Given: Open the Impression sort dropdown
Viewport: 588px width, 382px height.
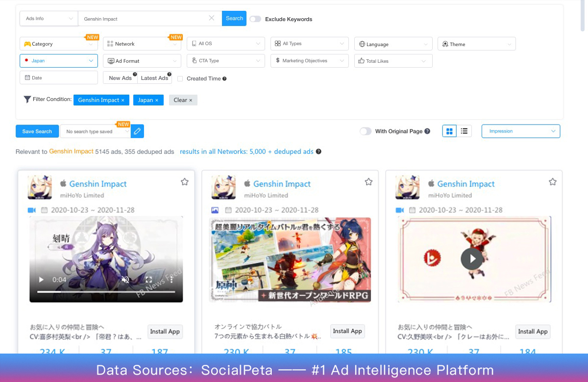Looking at the screenshot, I should [520, 131].
